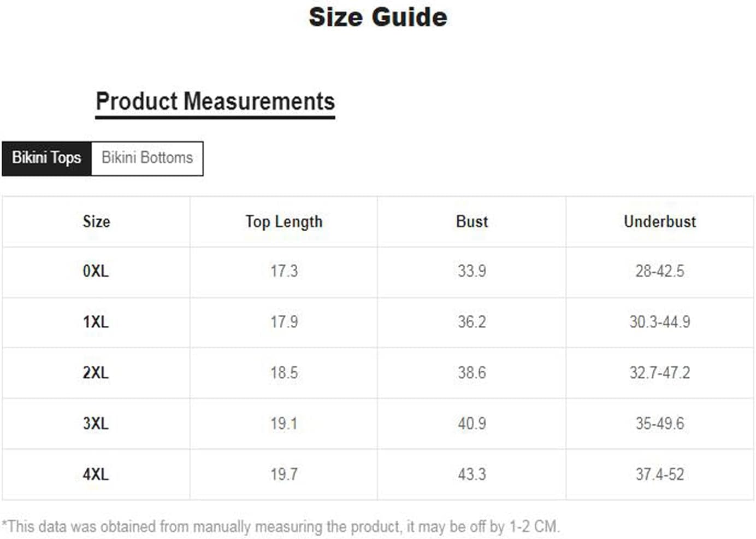The width and height of the screenshot is (756, 539).
Task: Select the Bikini Tops tab
Action: point(46,159)
